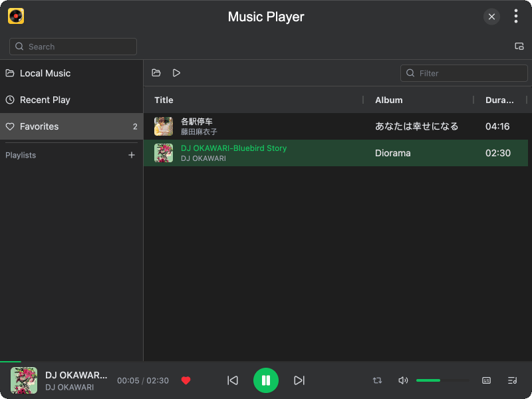This screenshot has width=532, height=399.
Task: Mute audio with speaker icon
Action: [x=403, y=380]
